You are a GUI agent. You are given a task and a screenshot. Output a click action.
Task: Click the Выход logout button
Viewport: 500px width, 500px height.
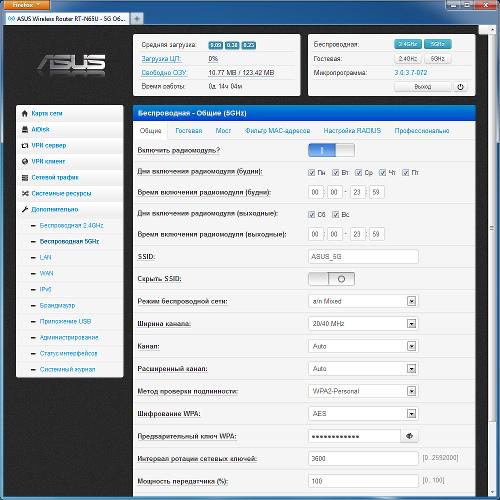[423, 87]
